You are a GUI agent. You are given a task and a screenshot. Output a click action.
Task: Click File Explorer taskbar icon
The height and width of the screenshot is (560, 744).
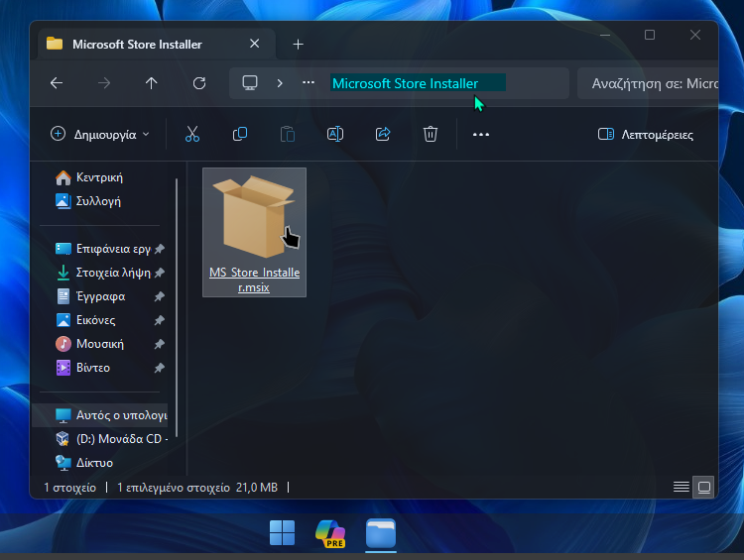click(x=381, y=533)
